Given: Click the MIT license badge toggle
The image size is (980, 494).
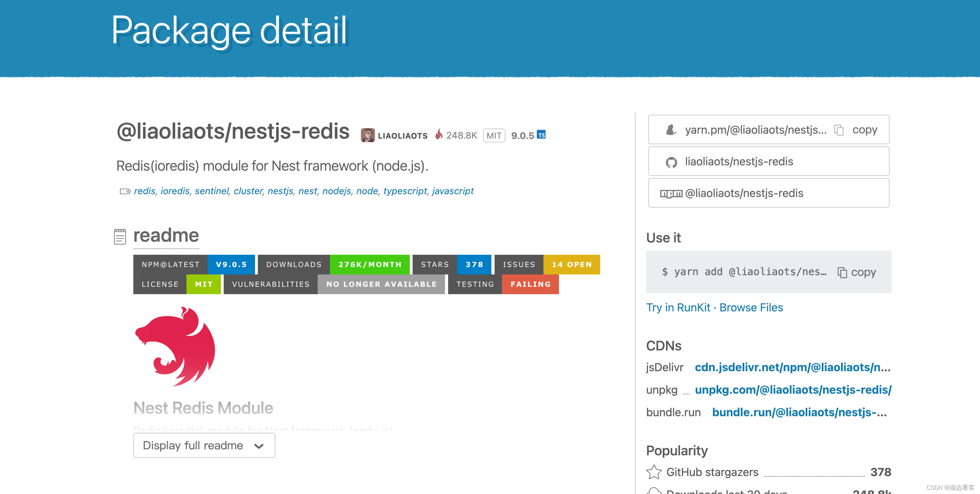Looking at the screenshot, I should (x=203, y=284).
